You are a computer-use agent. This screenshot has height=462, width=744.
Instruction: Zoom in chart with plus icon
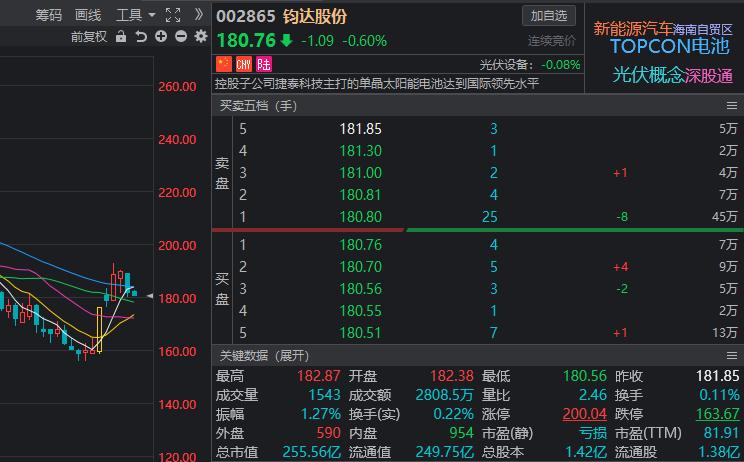coord(161,37)
